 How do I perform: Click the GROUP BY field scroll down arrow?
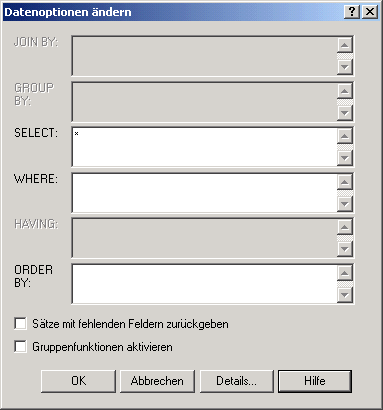345,113
